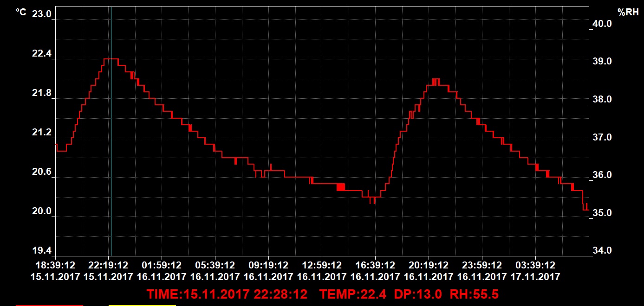Screen dimensions: 644x306
Task: Click the 22.4 temperature axis value
Action: (x=41, y=54)
